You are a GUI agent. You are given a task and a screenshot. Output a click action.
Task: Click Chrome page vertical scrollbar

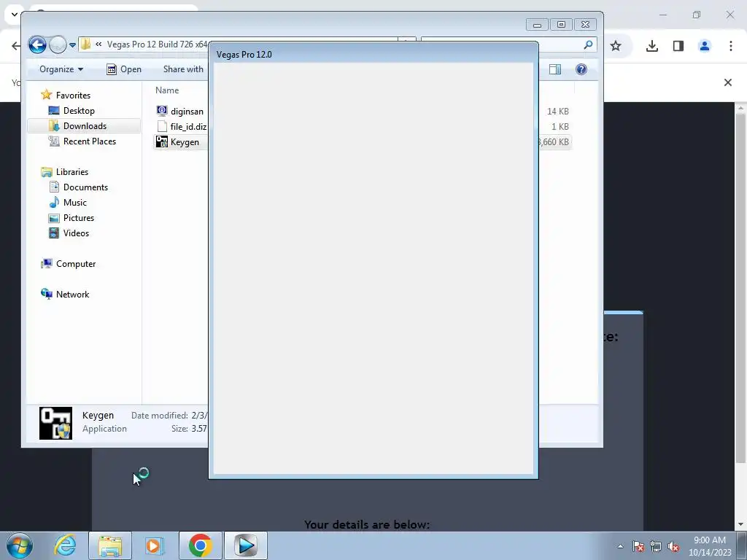pos(740,287)
